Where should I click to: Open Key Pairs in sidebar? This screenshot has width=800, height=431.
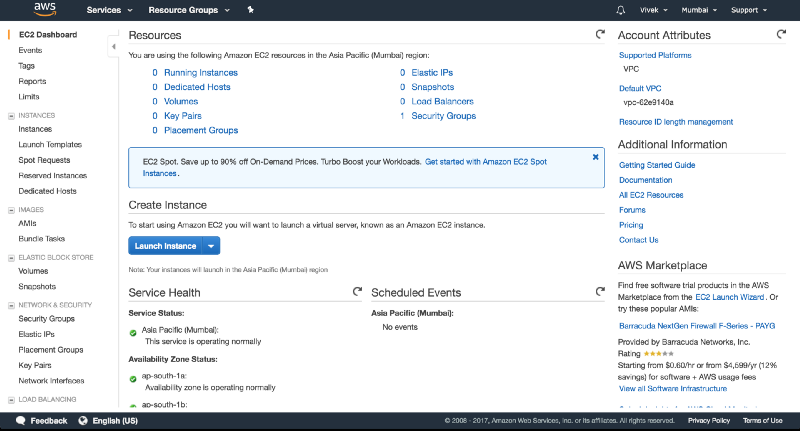tap(35, 365)
